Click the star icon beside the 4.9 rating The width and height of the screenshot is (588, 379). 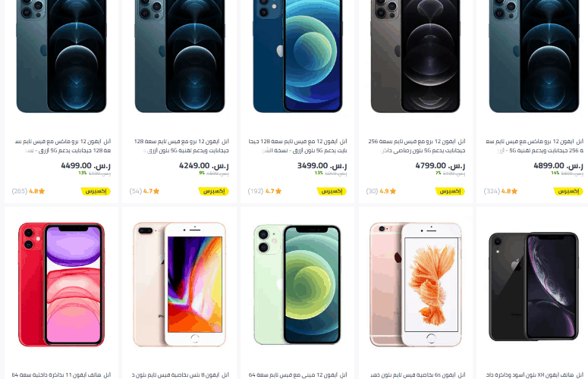392,191
